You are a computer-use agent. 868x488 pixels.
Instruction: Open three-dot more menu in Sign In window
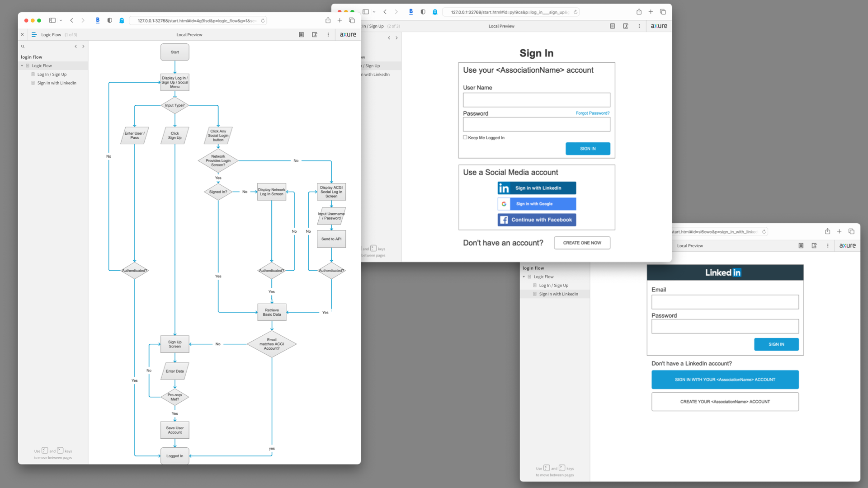pyautogui.click(x=639, y=26)
